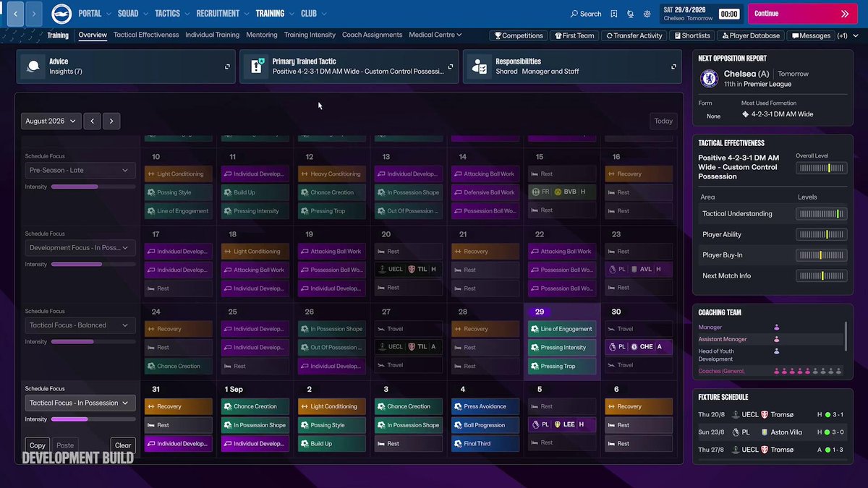Click the Clear schedule button

coord(123,445)
